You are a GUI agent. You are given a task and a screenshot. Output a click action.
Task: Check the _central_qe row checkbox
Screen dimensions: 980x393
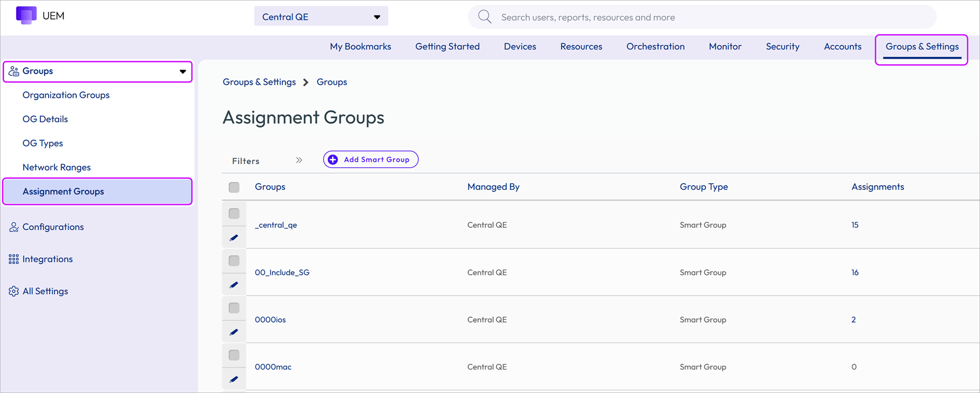(234, 213)
